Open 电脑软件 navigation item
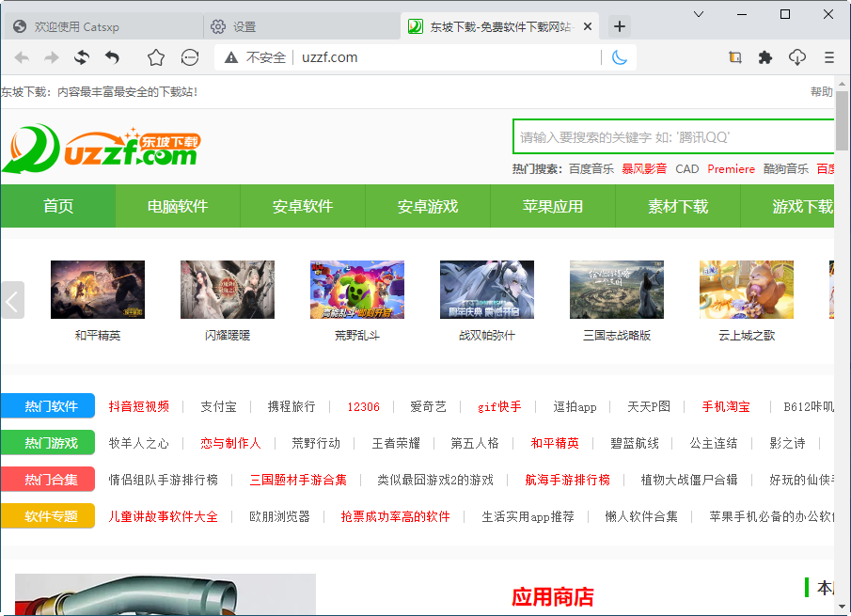The height and width of the screenshot is (616, 851). (x=178, y=206)
